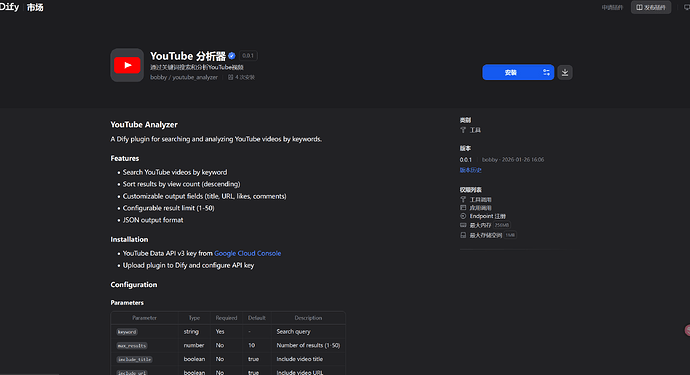Image resolution: width=690 pixels, height=375 pixels.
Task: Click the 256MB memory badge
Action: tap(502, 225)
